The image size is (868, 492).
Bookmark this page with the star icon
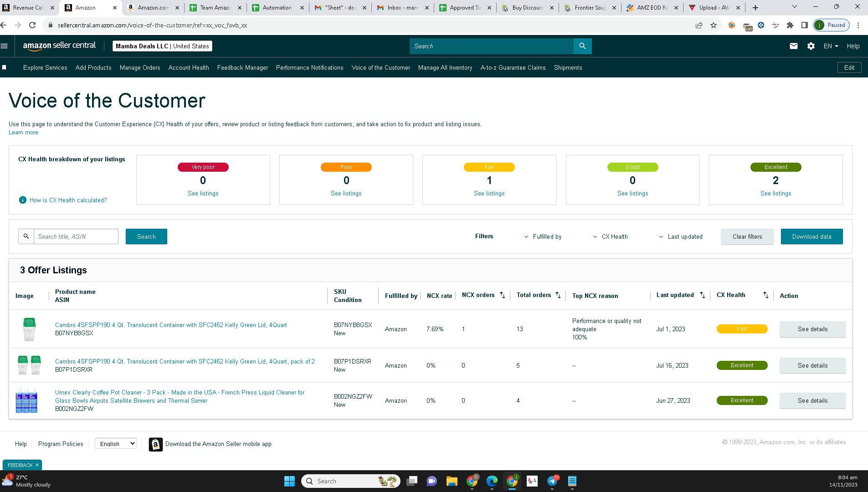pyautogui.click(x=714, y=25)
